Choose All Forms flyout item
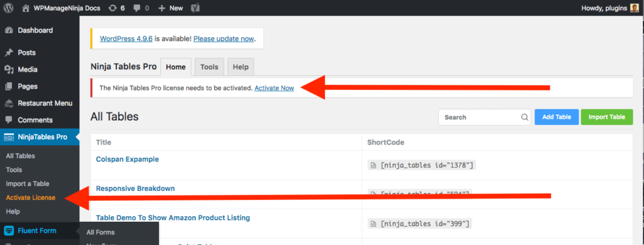644x245 pixels. point(101,232)
